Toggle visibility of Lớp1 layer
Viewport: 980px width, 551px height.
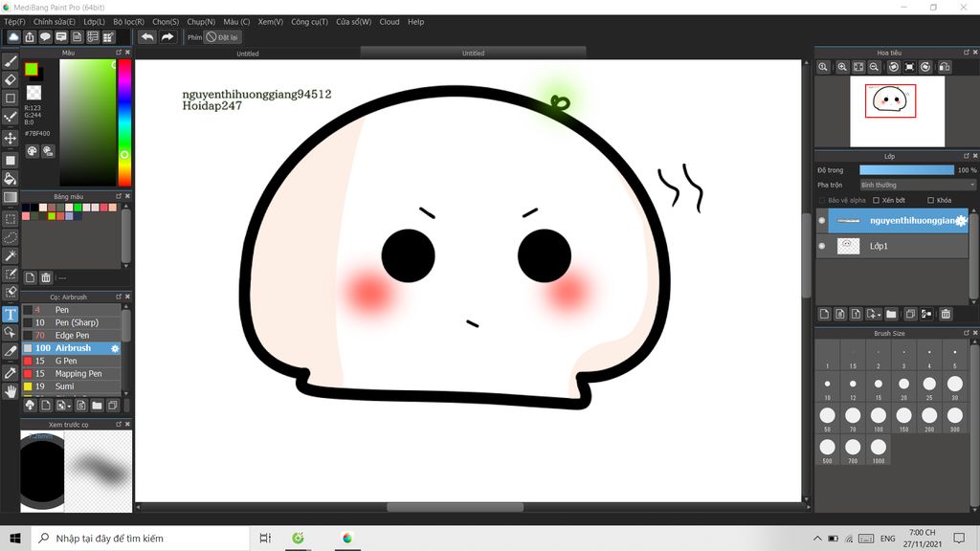(x=822, y=246)
